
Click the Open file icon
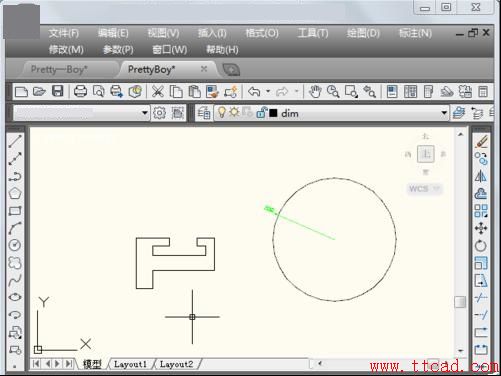coord(39,91)
